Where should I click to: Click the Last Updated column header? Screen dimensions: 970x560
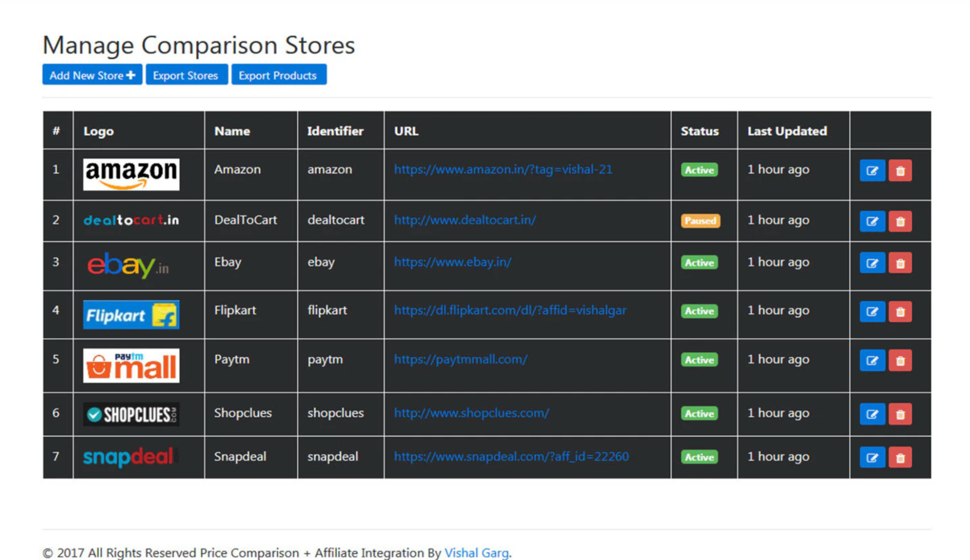(x=787, y=131)
